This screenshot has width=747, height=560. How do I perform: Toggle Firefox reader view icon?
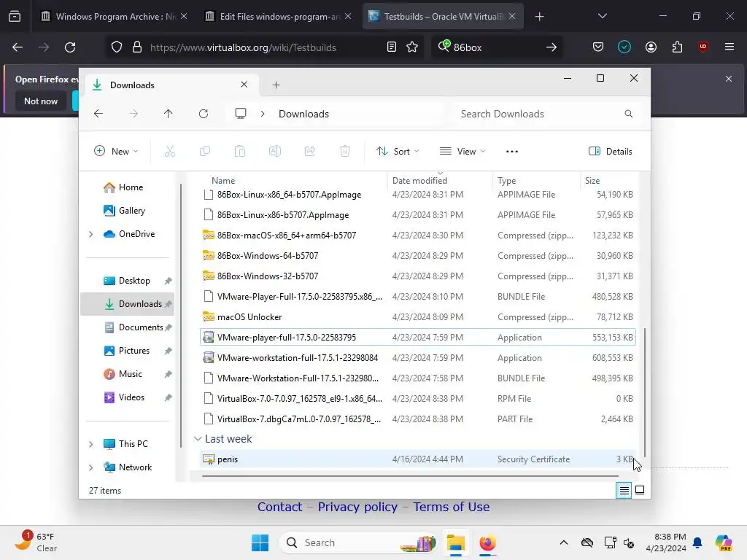point(392,47)
